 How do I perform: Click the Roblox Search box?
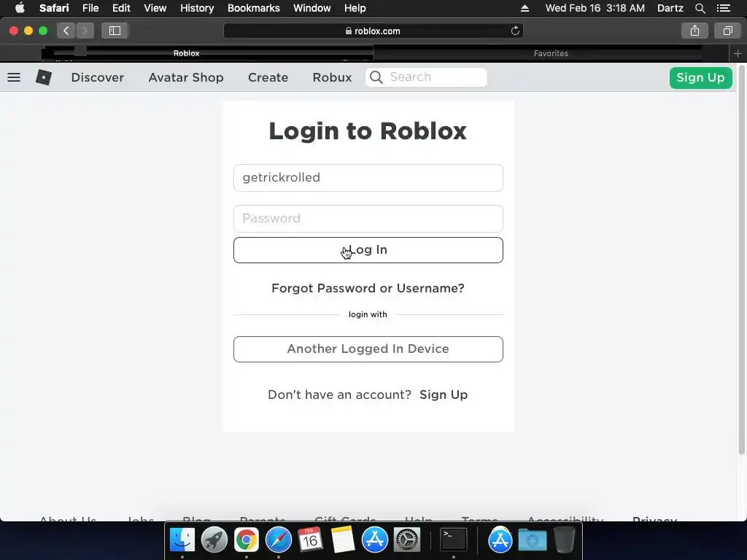(x=426, y=77)
